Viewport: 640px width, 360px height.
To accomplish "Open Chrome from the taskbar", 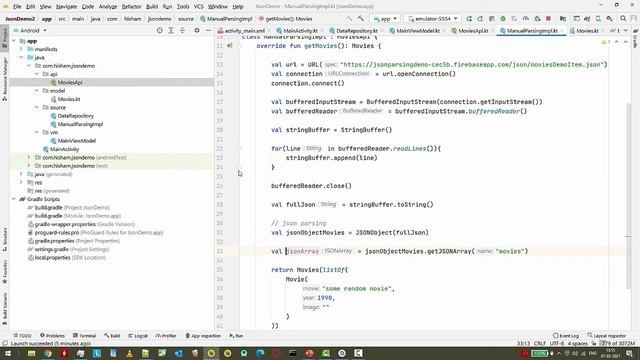I will point(48,353).
